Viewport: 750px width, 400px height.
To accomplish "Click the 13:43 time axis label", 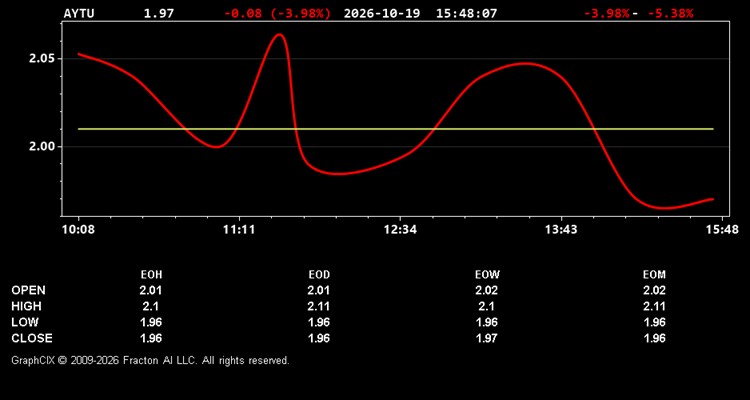I will click(561, 230).
